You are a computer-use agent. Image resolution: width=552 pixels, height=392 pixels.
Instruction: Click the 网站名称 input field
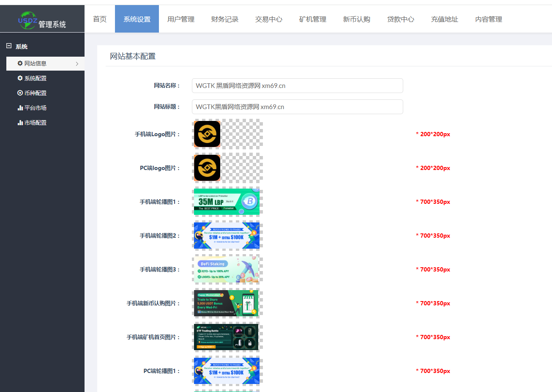point(297,86)
